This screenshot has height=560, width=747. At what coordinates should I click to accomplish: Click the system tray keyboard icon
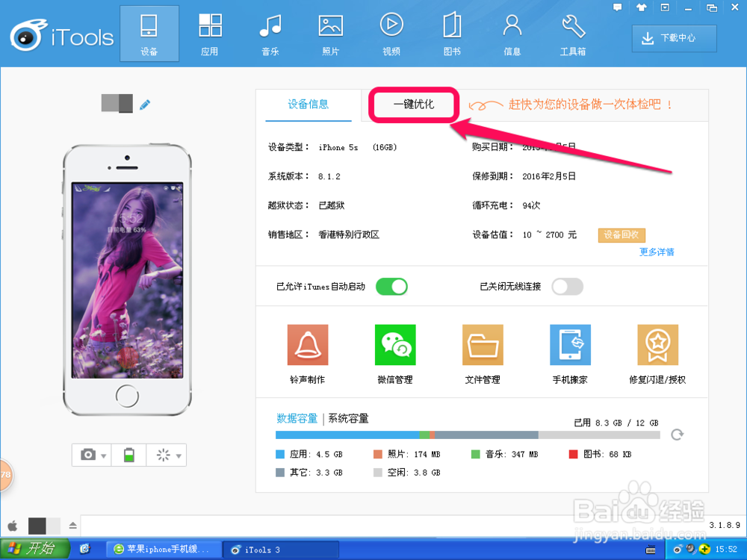click(651, 550)
